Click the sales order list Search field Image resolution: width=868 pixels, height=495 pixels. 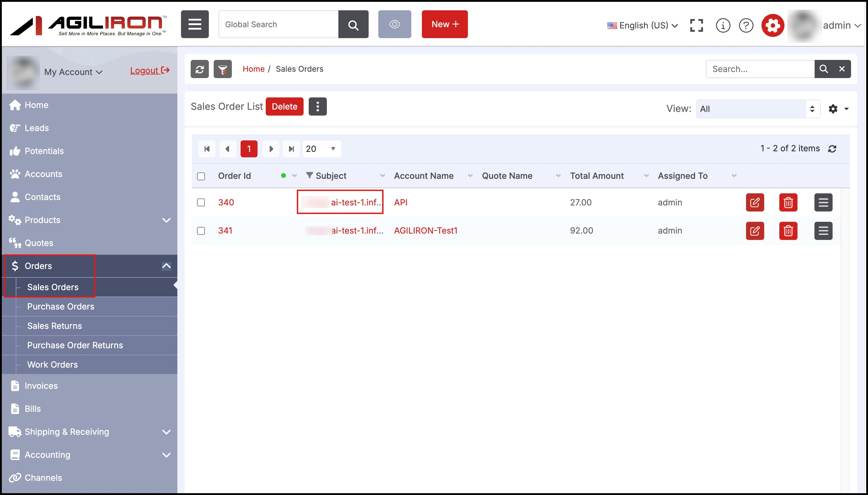click(x=760, y=69)
